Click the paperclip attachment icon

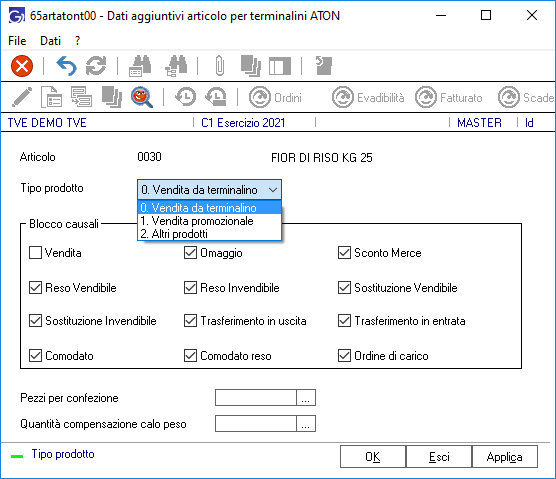click(x=220, y=66)
